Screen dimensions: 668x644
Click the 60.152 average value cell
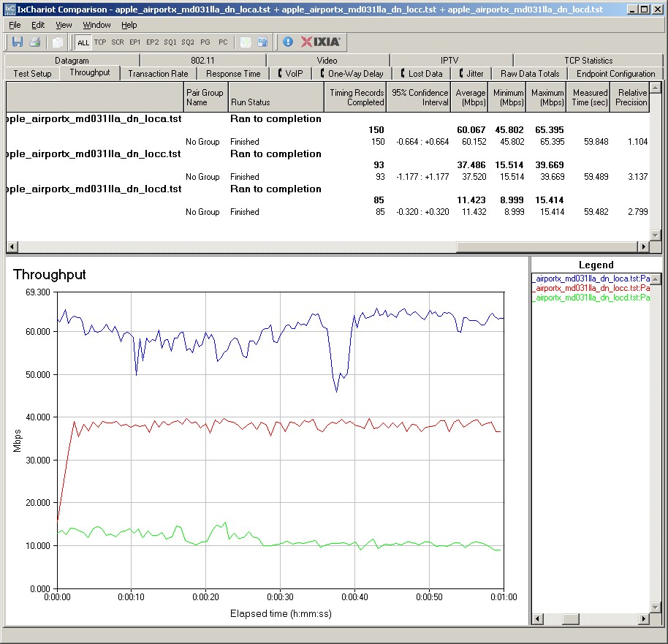click(474, 142)
